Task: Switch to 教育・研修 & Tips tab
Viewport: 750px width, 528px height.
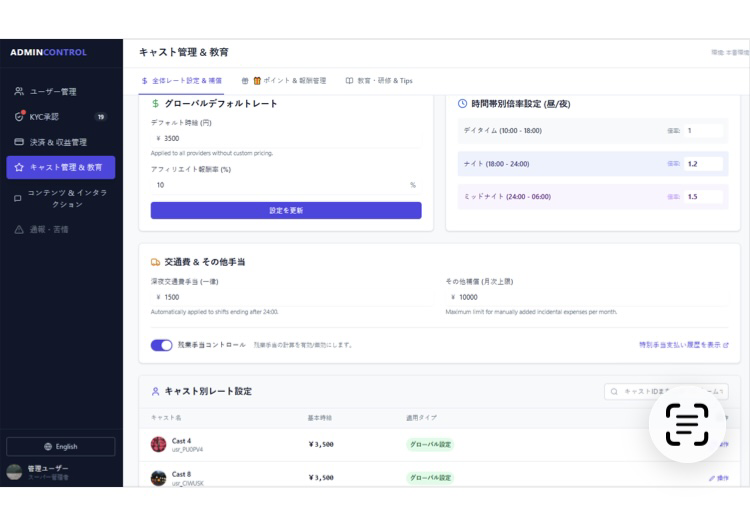Action: tap(379, 81)
